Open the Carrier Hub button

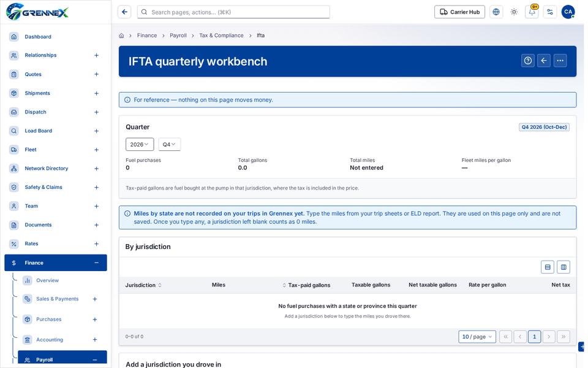click(459, 12)
